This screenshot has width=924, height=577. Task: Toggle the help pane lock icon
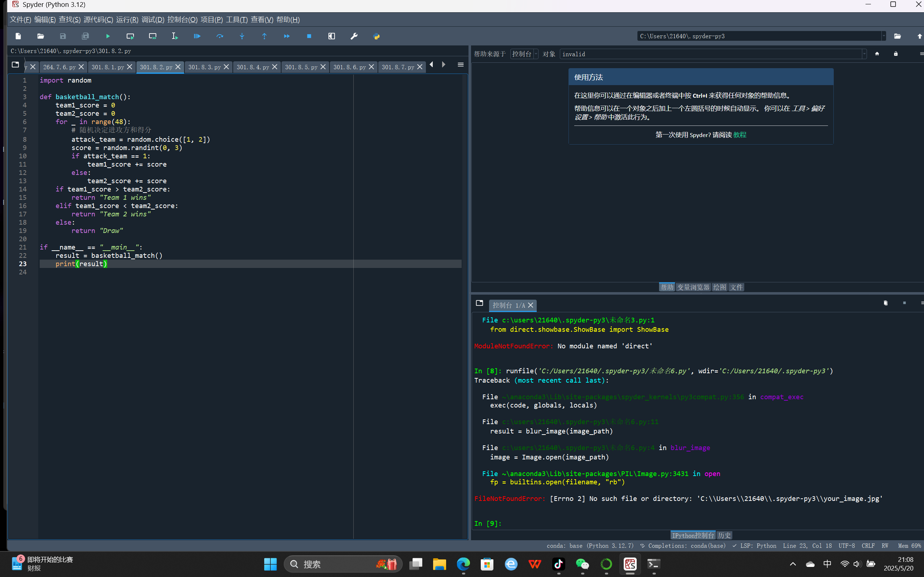(x=896, y=54)
